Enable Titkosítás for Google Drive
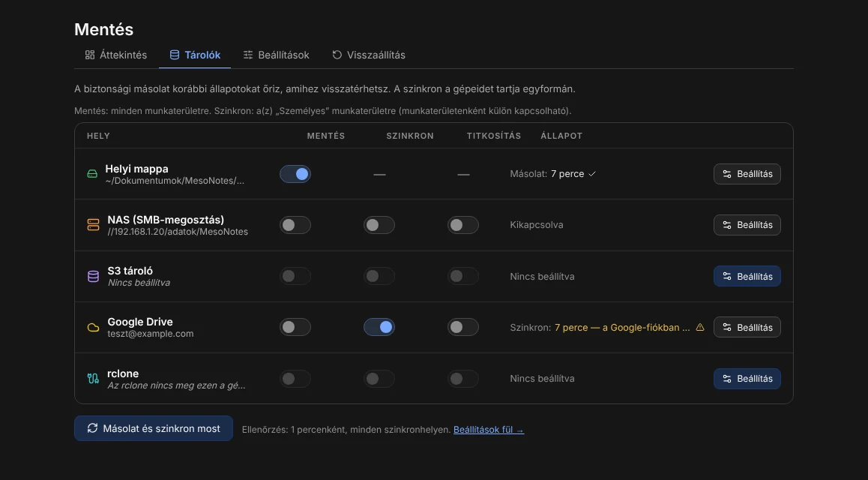This screenshot has width=868, height=480. point(463,327)
